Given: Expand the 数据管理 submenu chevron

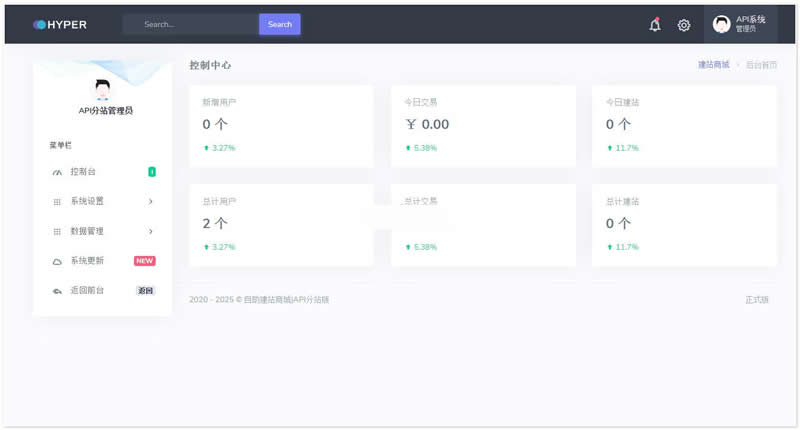Looking at the screenshot, I should click(150, 231).
